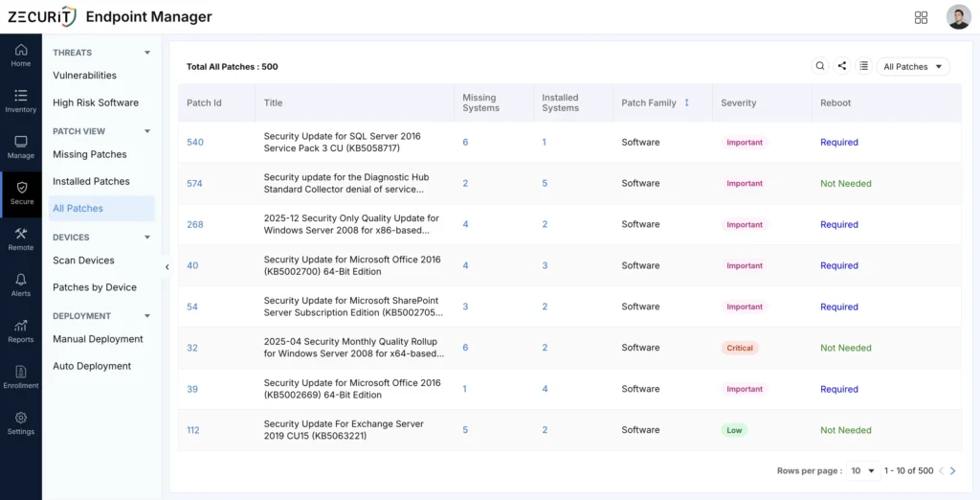Collapse the THREATS section
The width and height of the screenshot is (980, 500).
147,53
